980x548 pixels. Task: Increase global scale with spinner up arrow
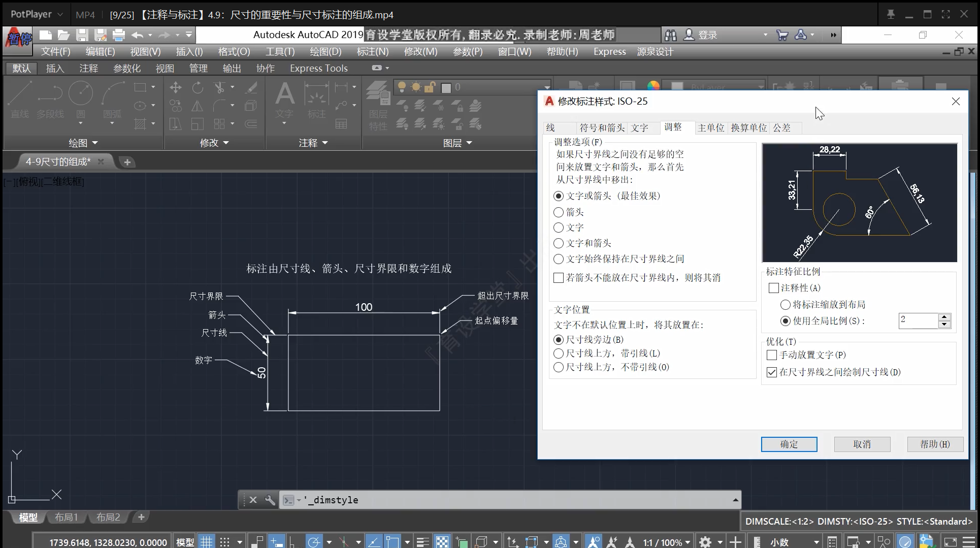coord(944,317)
